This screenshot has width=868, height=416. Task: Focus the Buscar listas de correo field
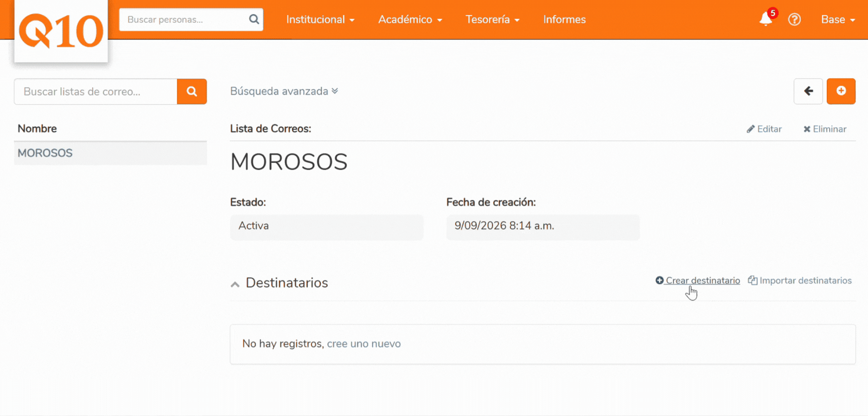click(x=96, y=92)
